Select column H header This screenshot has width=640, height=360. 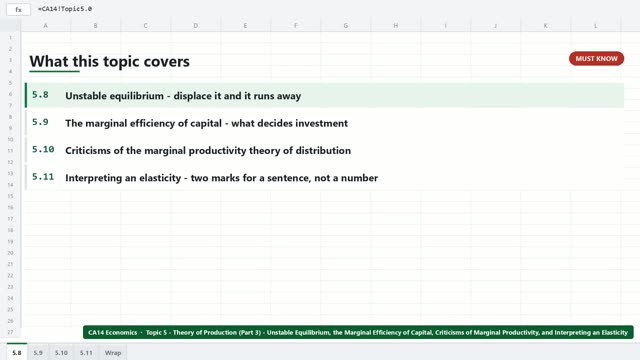(396, 25)
